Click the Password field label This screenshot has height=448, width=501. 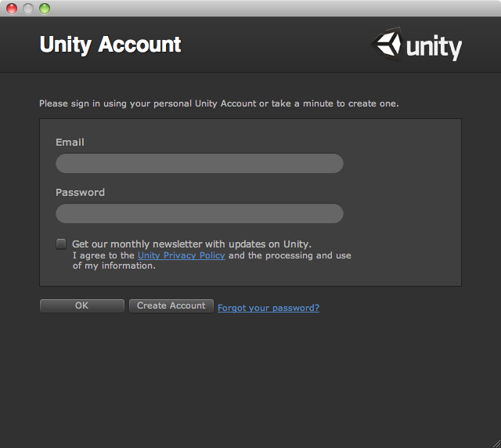80,192
